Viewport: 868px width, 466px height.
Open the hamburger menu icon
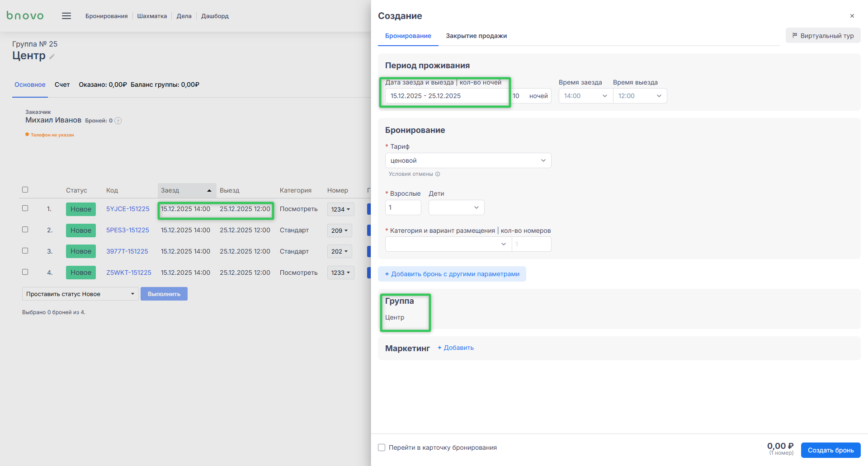pos(66,16)
